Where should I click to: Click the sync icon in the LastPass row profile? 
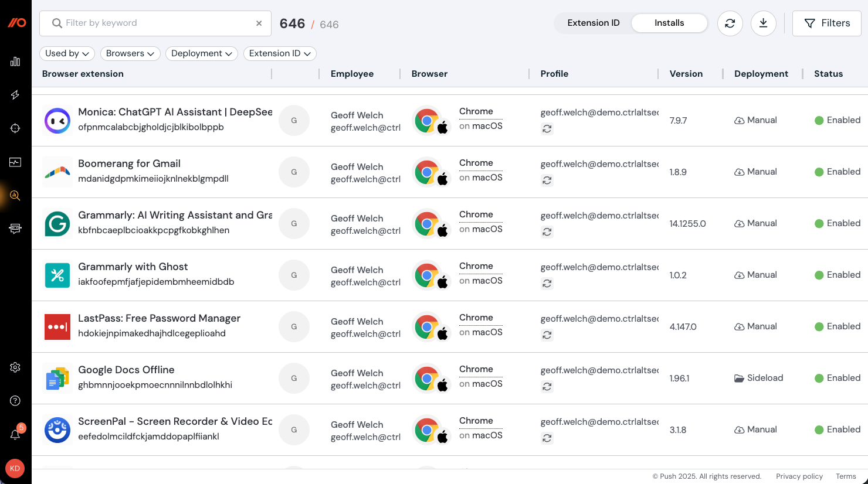547,335
